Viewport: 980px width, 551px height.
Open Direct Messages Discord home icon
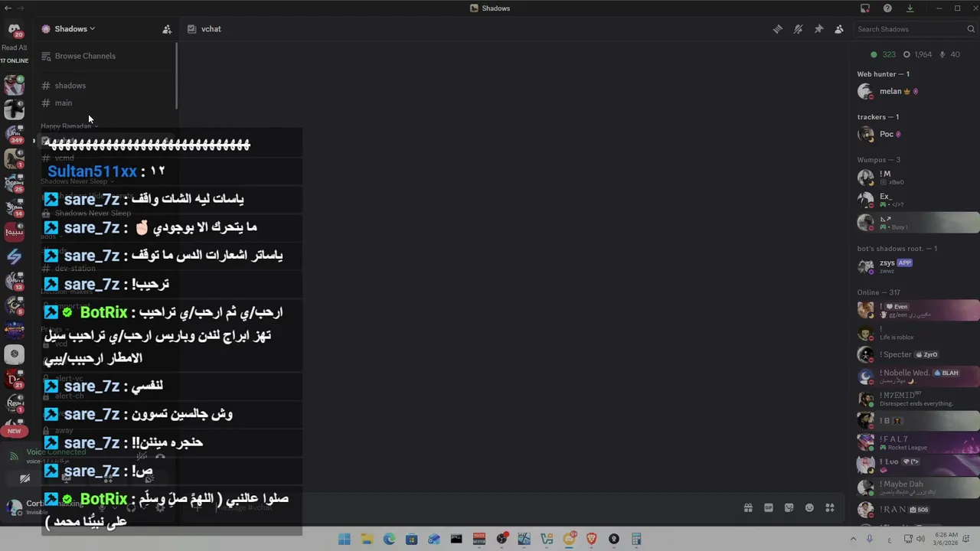pyautogui.click(x=14, y=31)
